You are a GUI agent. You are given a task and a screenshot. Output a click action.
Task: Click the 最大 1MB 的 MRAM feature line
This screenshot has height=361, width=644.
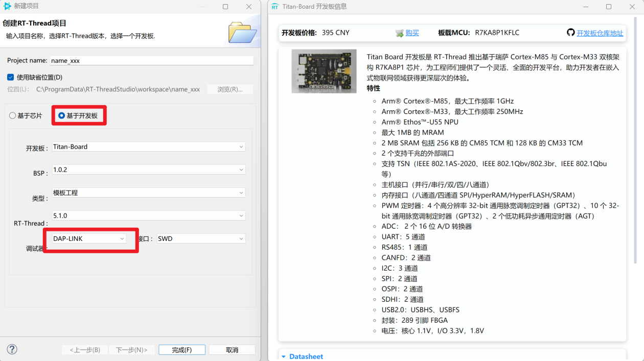click(x=412, y=132)
